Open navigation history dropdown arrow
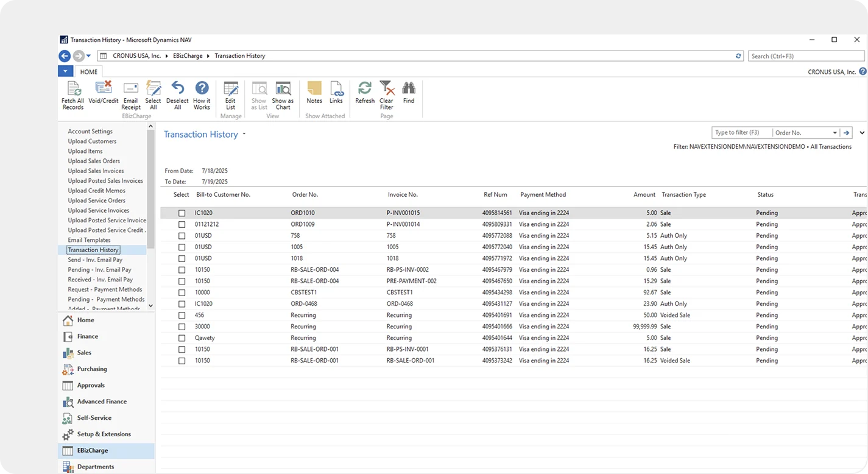The width and height of the screenshot is (868, 474). (x=89, y=56)
